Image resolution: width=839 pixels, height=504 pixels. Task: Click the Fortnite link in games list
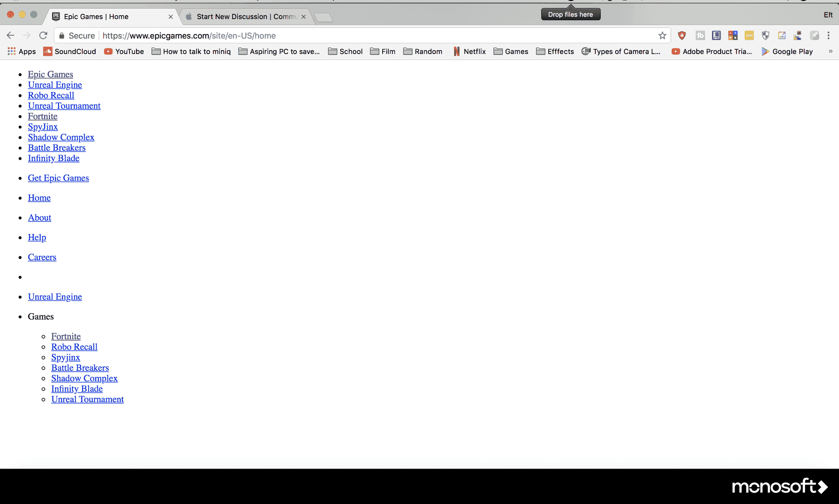(65, 336)
